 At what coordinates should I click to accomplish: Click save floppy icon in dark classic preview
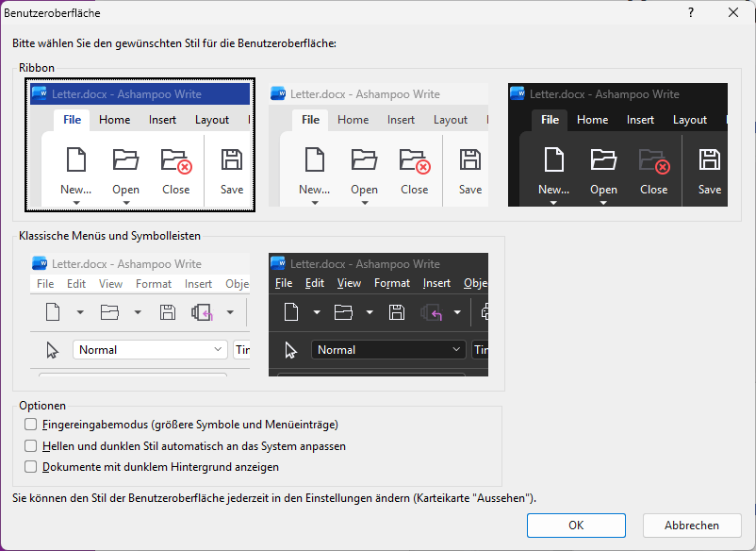(397, 312)
